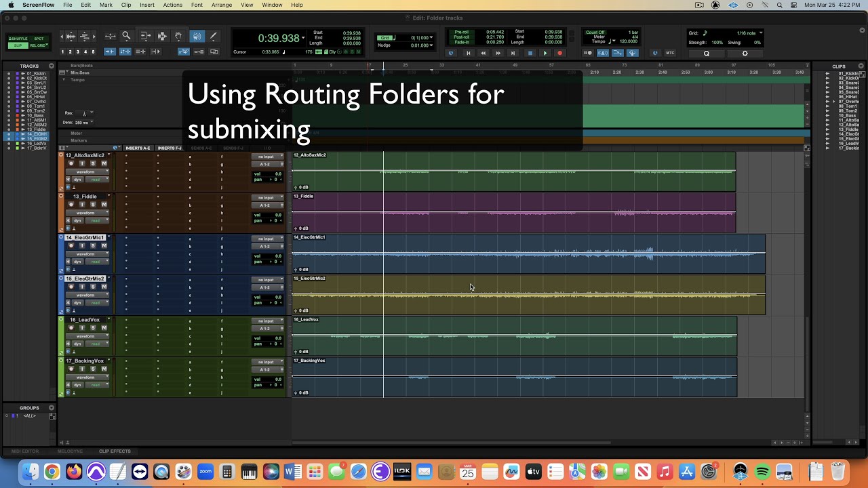Arm the red Record transport button
Screen dimensions: 868x488
(559, 53)
